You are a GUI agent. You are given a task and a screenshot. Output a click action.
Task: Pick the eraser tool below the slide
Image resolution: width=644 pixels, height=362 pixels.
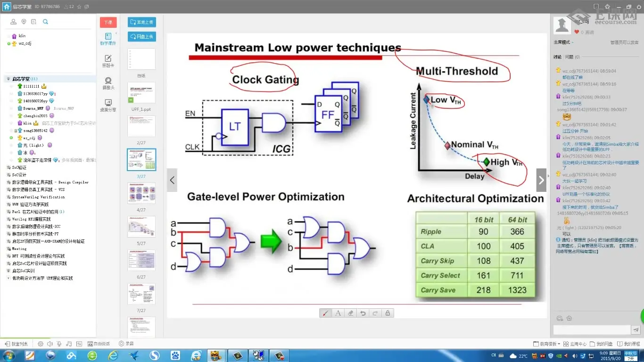[x=350, y=313]
